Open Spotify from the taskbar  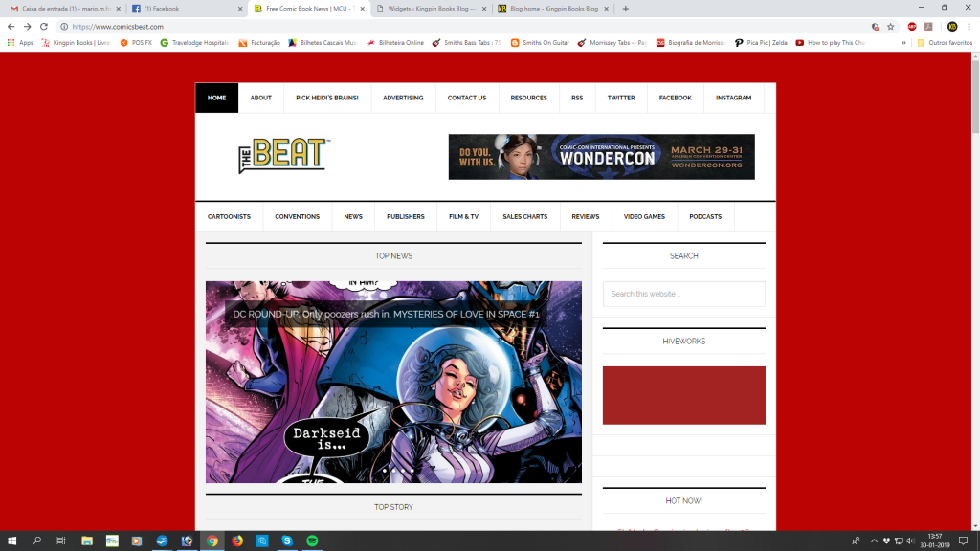[x=313, y=540]
